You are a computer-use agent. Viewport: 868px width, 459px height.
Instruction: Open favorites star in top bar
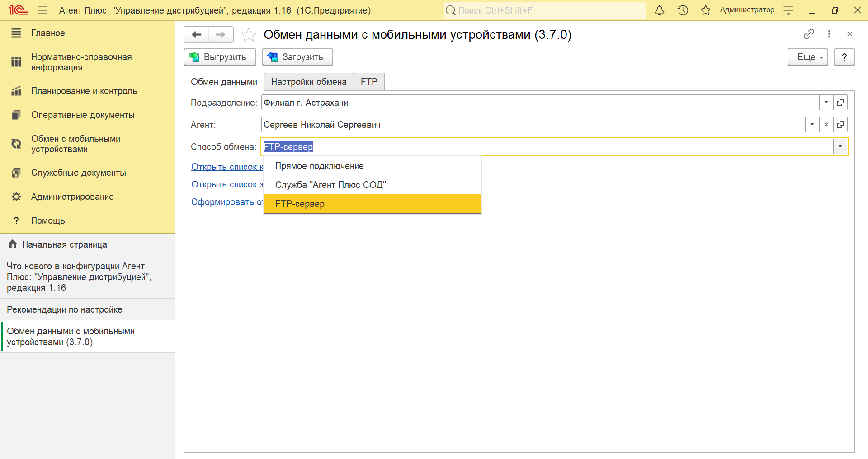tap(706, 10)
